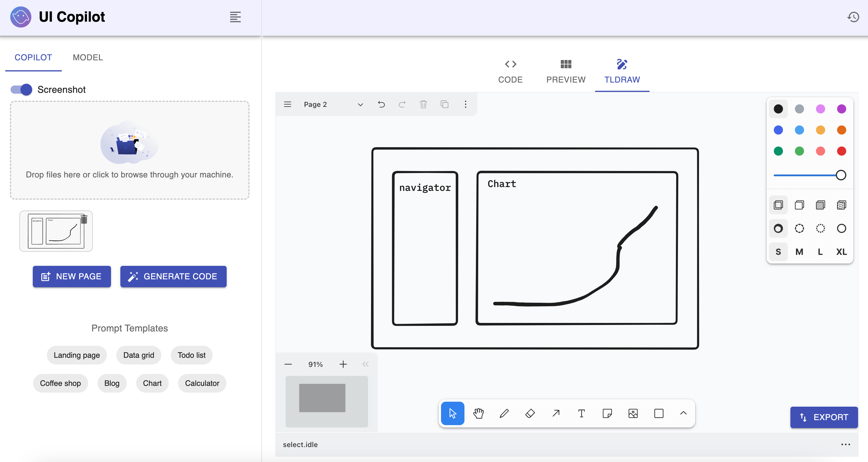The height and width of the screenshot is (462, 868).
Task: Select the arrow tool
Action: [x=556, y=413]
